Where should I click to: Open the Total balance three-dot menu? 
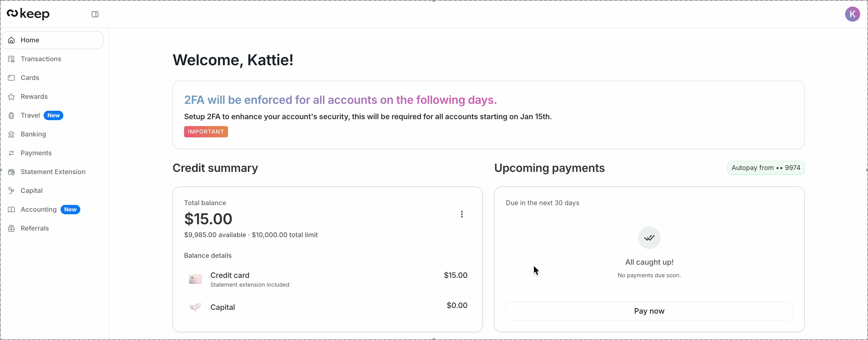tap(462, 214)
